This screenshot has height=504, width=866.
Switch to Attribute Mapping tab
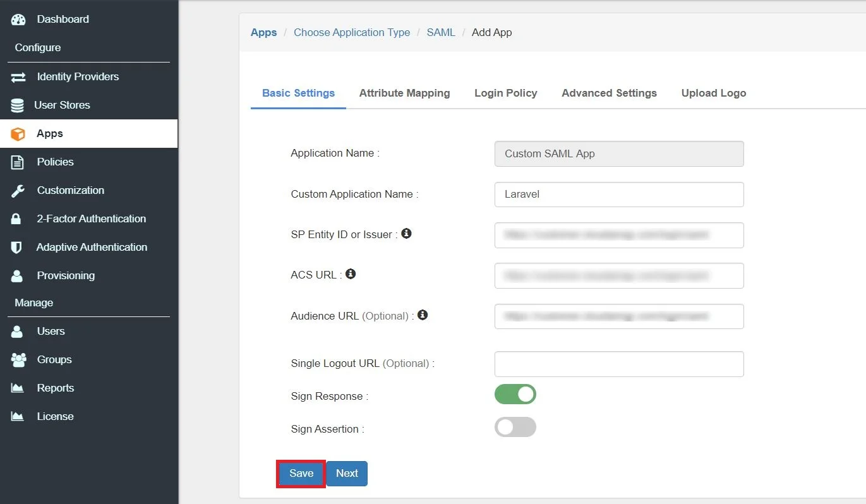point(405,93)
